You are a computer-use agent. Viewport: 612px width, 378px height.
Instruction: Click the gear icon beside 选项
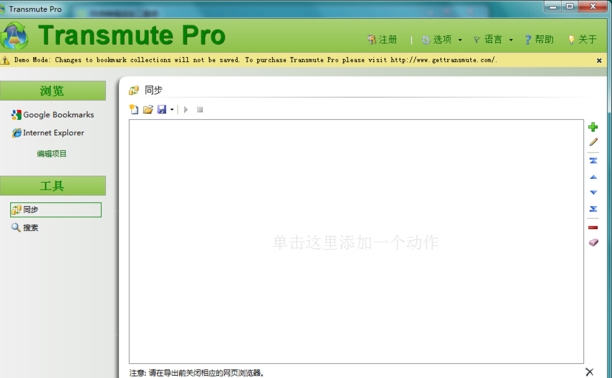426,40
